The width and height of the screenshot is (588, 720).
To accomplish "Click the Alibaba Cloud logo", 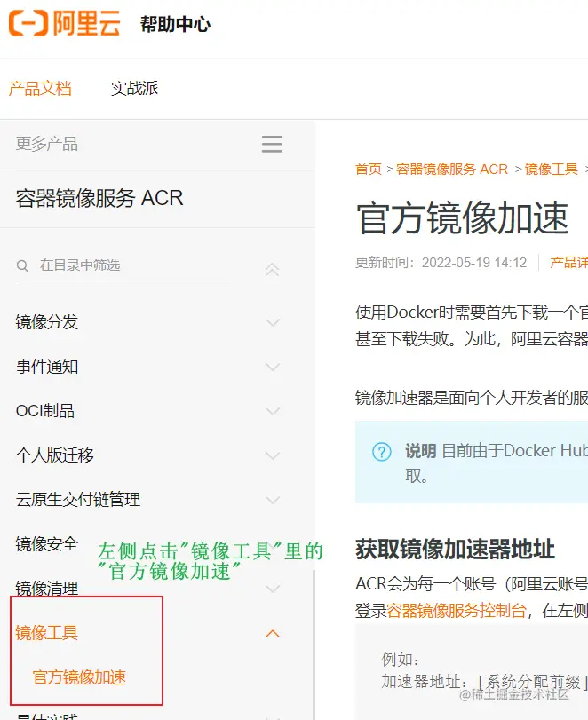I will (x=64, y=23).
